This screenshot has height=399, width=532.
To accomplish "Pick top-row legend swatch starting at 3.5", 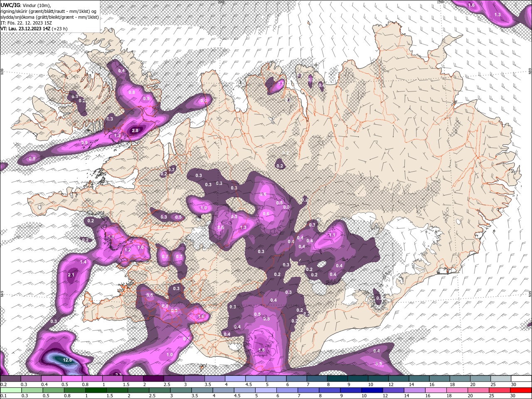I will (x=214, y=378).
